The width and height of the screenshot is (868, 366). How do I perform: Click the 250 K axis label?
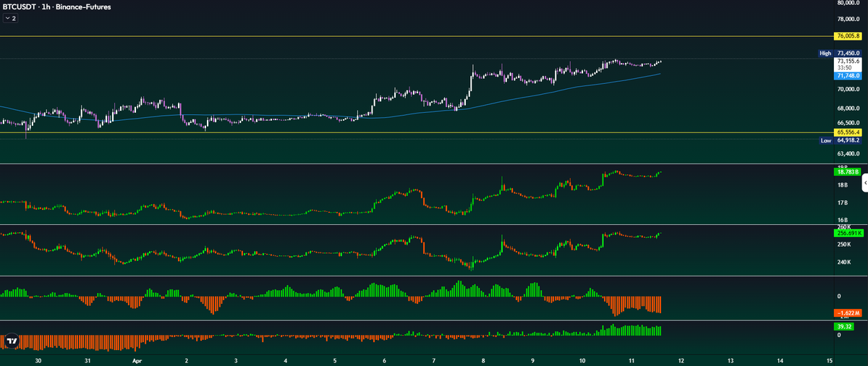pos(844,244)
